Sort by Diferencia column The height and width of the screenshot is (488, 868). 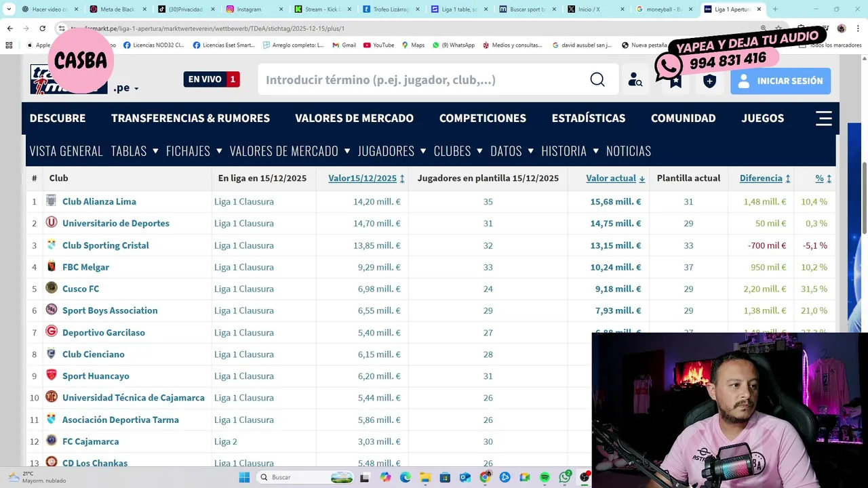tap(765, 178)
